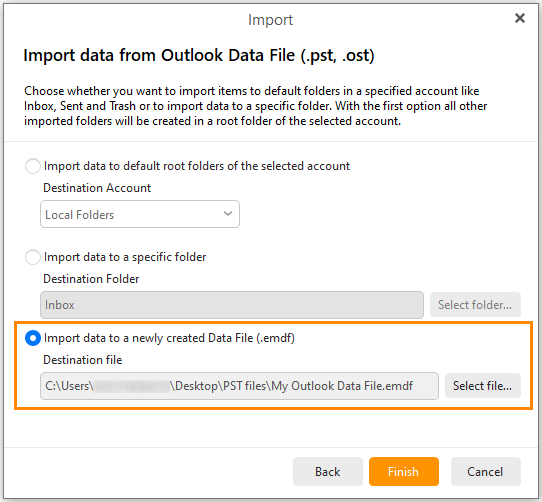Open the Local Folders destination account dropdown
542x502 pixels.
[x=140, y=214]
